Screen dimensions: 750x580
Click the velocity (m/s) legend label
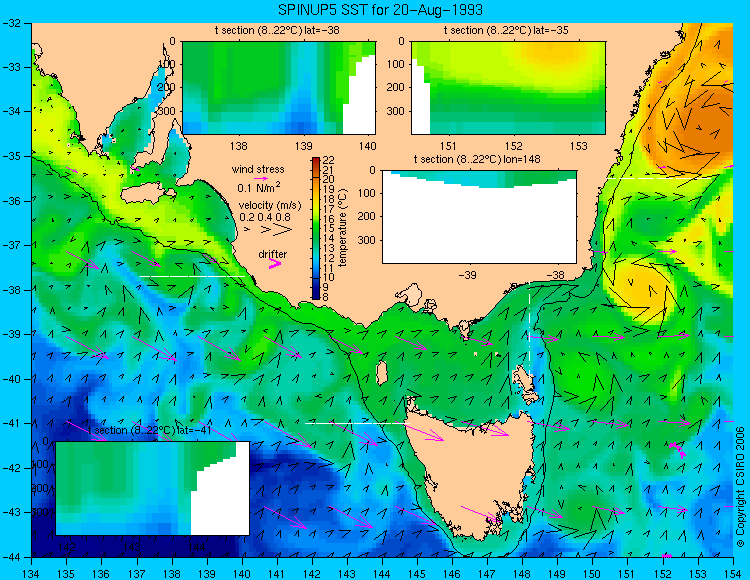click(270, 206)
